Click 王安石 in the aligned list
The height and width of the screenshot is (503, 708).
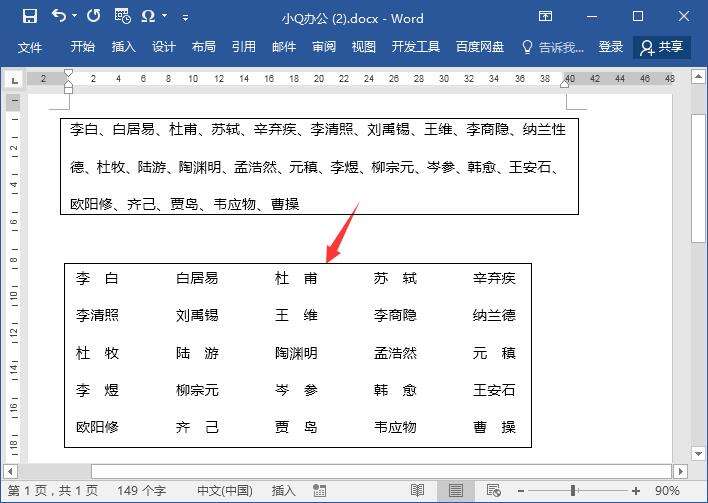pos(494,390)
